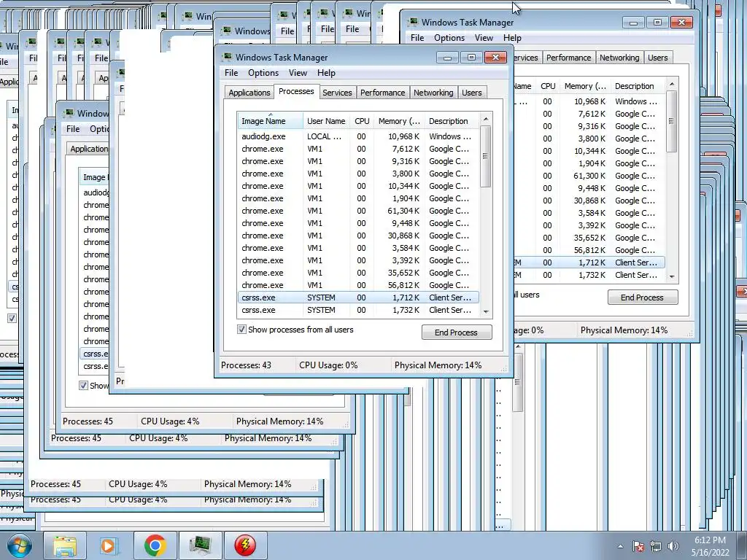The height and width of the screenshot is (560, 747).
Task: Open View menu in top-right Task Manager
Action: pyautogui.click(x=484, y=38)
